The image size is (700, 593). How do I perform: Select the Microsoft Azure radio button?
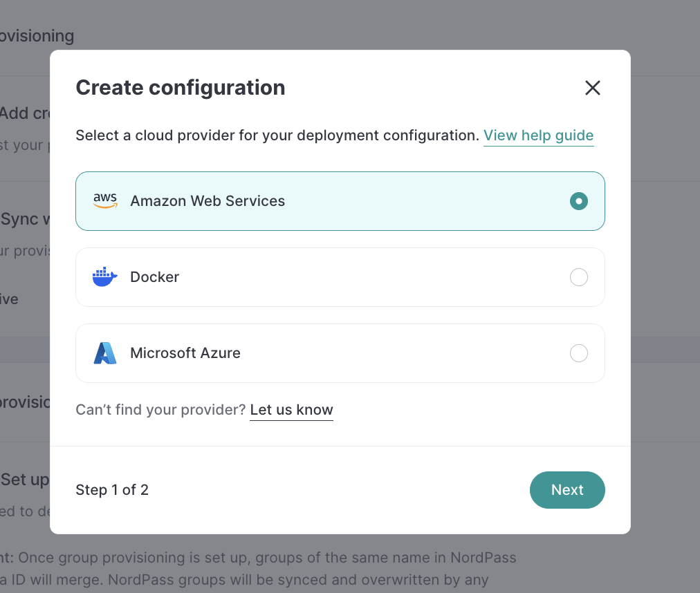pos(578,353)
